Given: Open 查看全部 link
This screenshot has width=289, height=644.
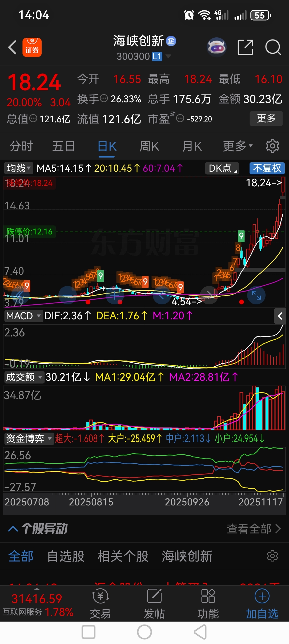Looking at the screenshot, I should pyautogui.click(x=254, y=529).
